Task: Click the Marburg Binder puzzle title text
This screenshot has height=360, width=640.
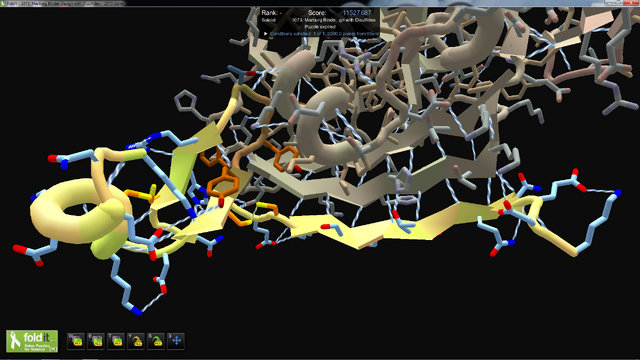Action: pos(334,20)
